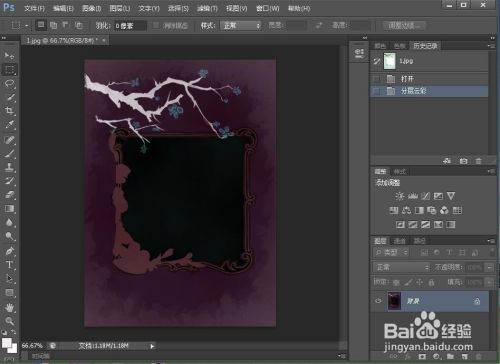Click the Levels adjustment icon

413,196
